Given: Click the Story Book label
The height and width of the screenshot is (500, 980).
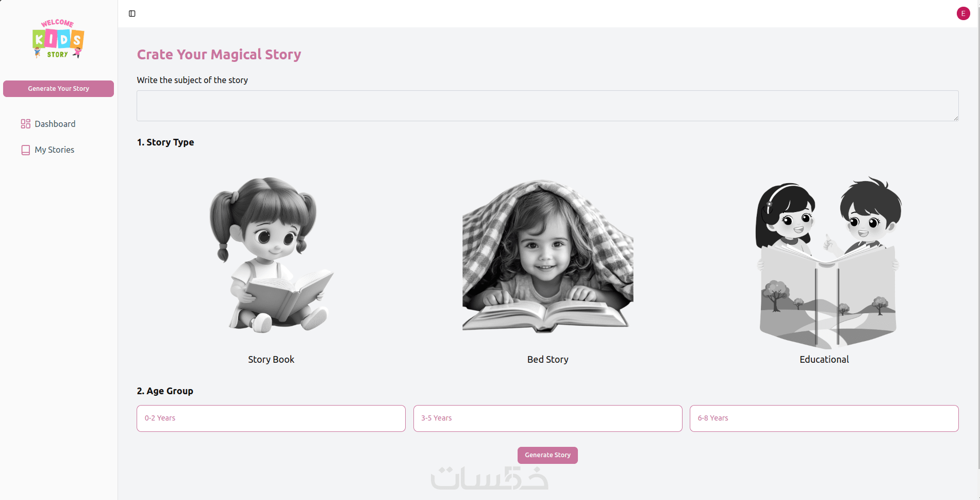Looking at the screenshot, I should [271, 360].
